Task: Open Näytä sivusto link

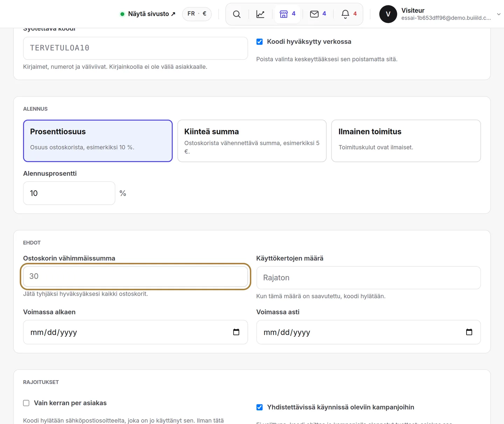Action: pyautogui.click(x=152, y=14)
